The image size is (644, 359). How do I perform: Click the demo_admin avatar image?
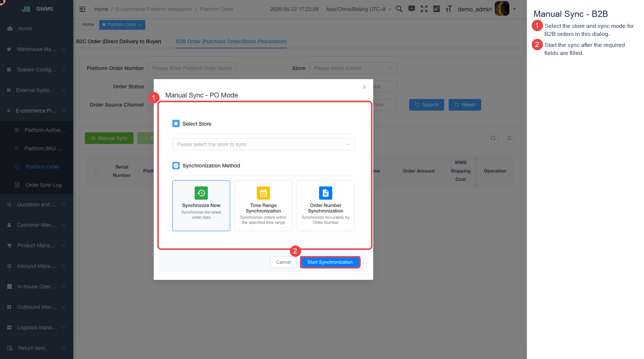click(x=502, y=8)
